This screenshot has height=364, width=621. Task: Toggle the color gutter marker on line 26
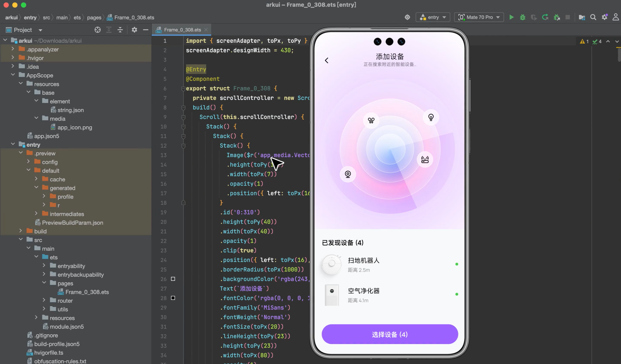[x=173, y=279]
